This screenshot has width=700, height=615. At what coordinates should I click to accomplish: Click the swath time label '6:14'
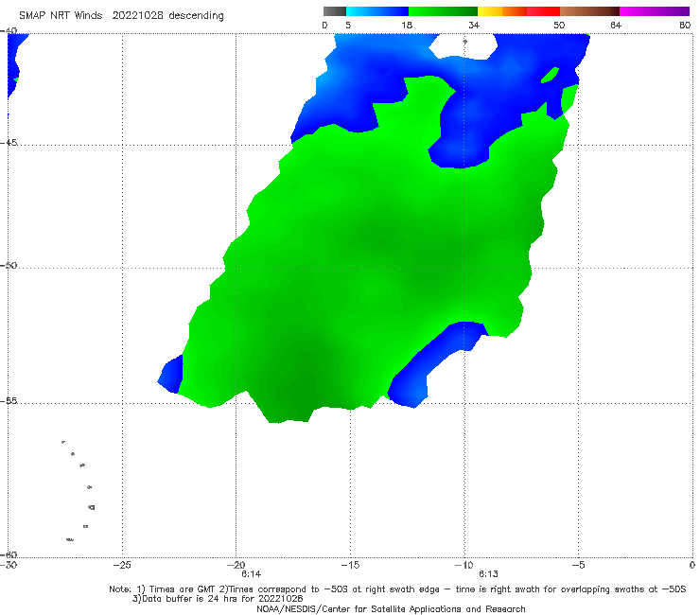pyautogui.click(x=251, y=574)
